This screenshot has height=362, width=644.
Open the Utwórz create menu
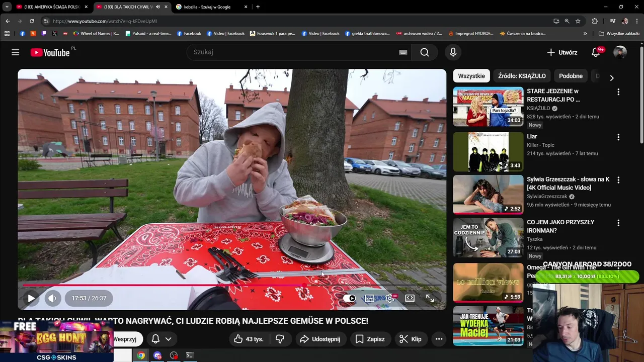pyautogui.click(x=562, y=52)
